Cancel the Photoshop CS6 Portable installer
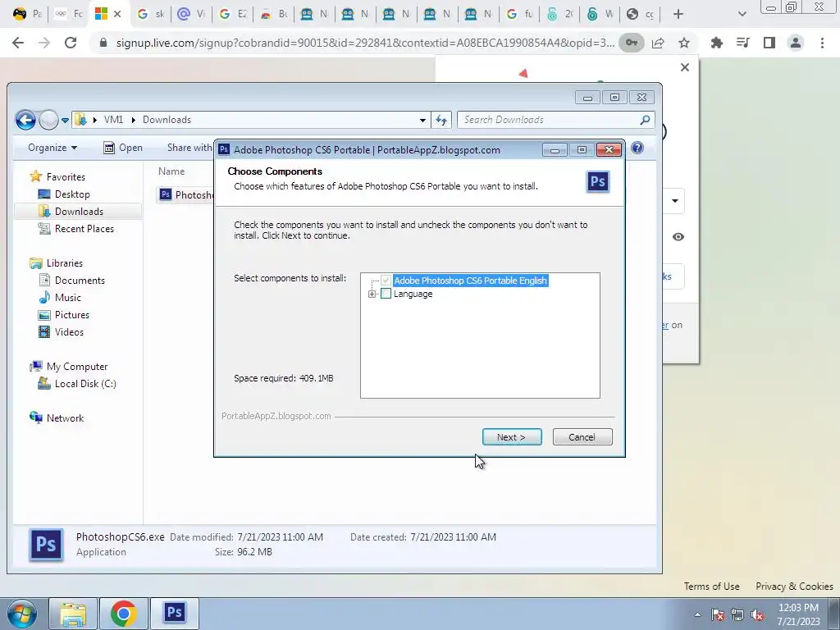 [582, 437]
